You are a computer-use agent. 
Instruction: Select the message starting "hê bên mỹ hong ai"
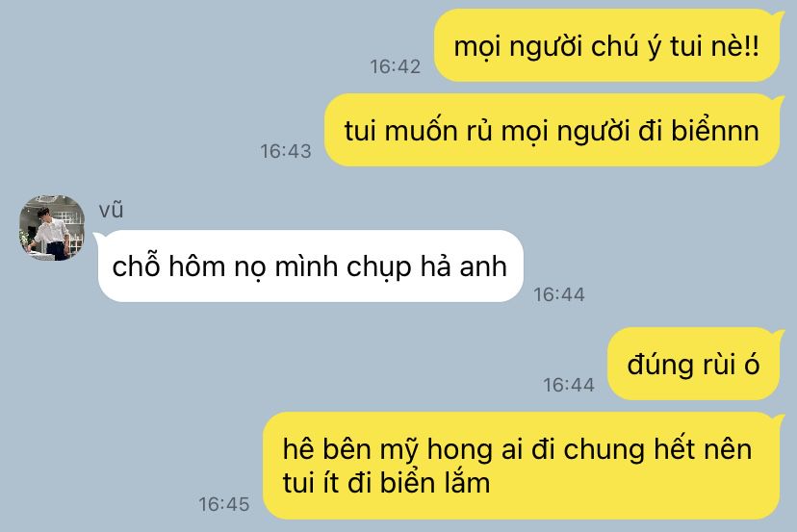pyautogui.click(x=522, y=466)
